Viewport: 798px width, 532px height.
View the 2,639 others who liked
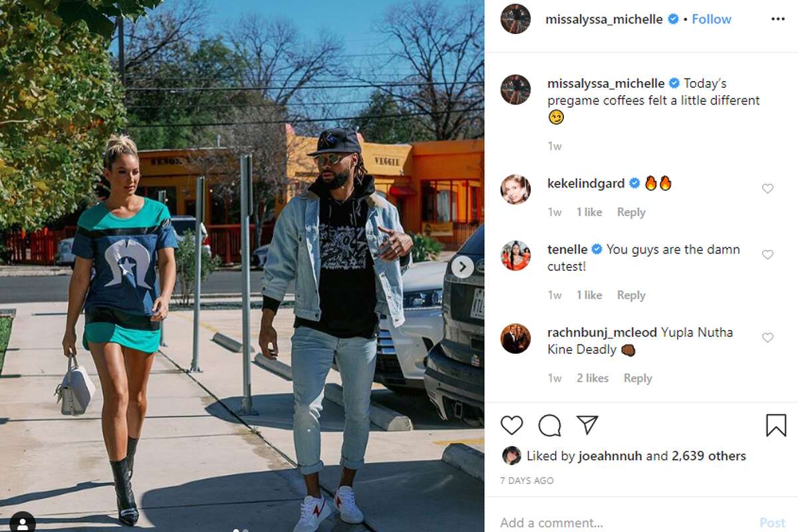coord(708,456)
